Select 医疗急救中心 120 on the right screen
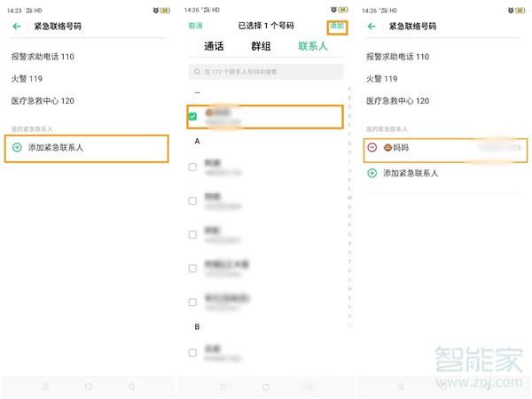The width and height of the screenshot is (532, 399). (397, 101)
